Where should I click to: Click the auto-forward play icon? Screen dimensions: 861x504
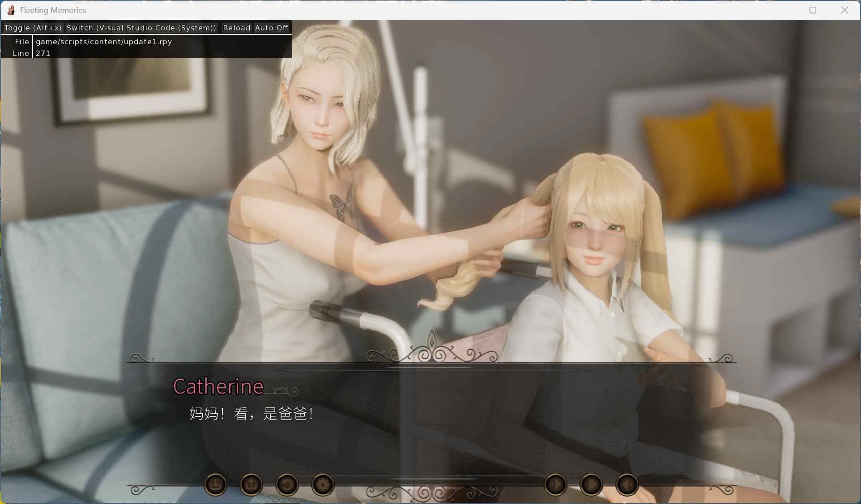(555, 484)
